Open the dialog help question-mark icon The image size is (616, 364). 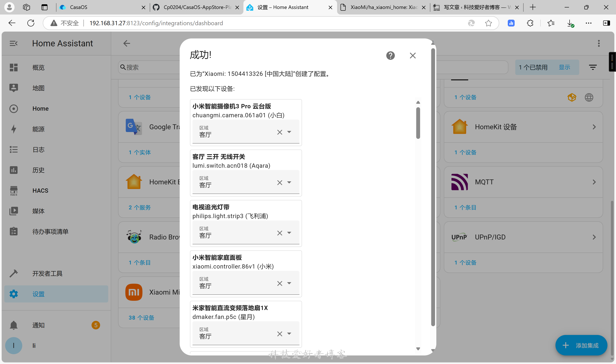coord(390,56)
